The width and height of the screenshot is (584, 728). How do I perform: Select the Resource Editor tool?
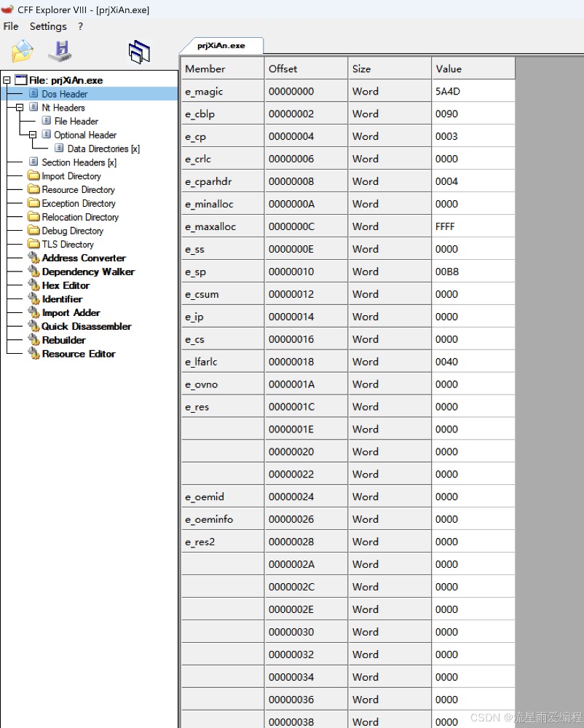78,354
